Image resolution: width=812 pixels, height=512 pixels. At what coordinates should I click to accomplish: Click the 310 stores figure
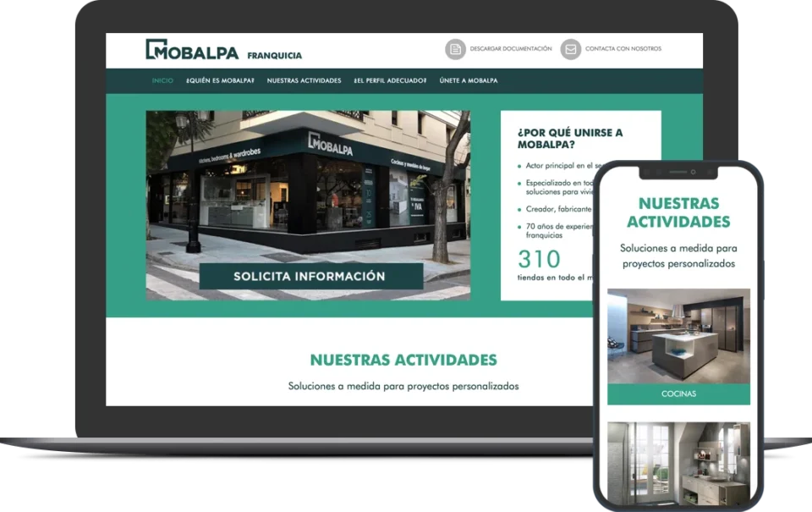tap(539, 259)
